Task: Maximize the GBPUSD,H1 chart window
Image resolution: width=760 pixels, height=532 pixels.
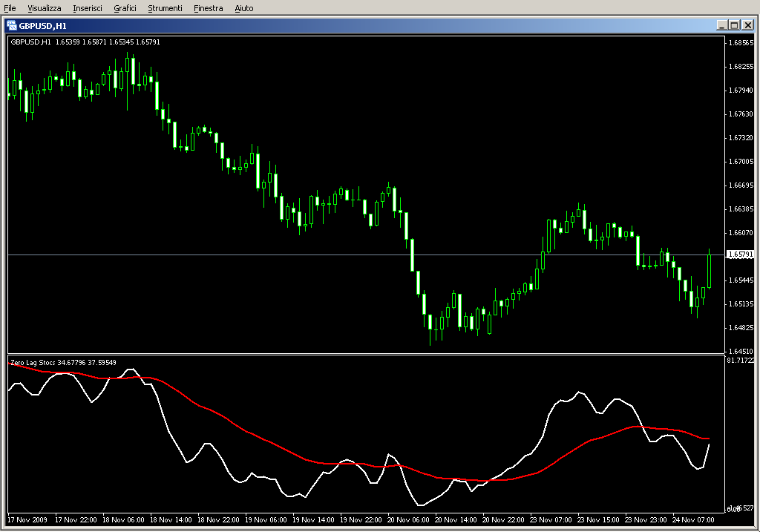Action: pyautogui.click(x=735, y=25)
